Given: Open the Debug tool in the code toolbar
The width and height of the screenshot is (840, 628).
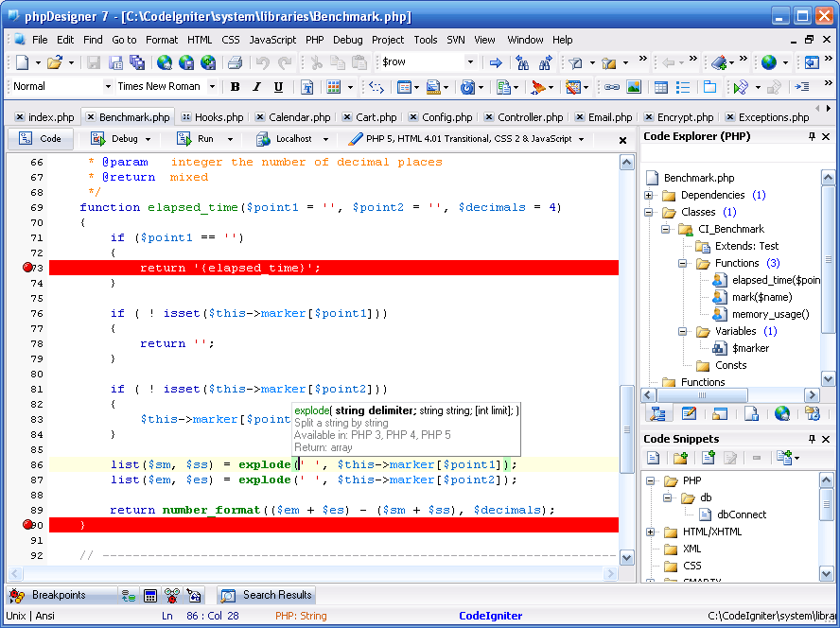Looking at the screenshot, I should click(x=114, y=138).
